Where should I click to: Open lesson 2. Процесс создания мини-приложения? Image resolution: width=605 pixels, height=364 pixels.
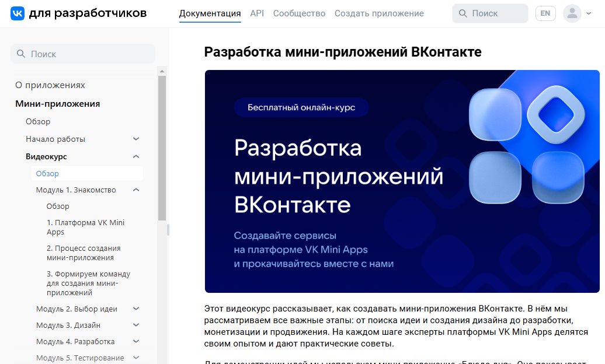(x=84, y=253)
